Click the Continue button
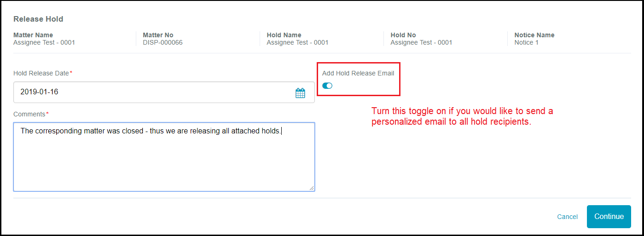The image size is (644, 236). click(x=609, y=217)
